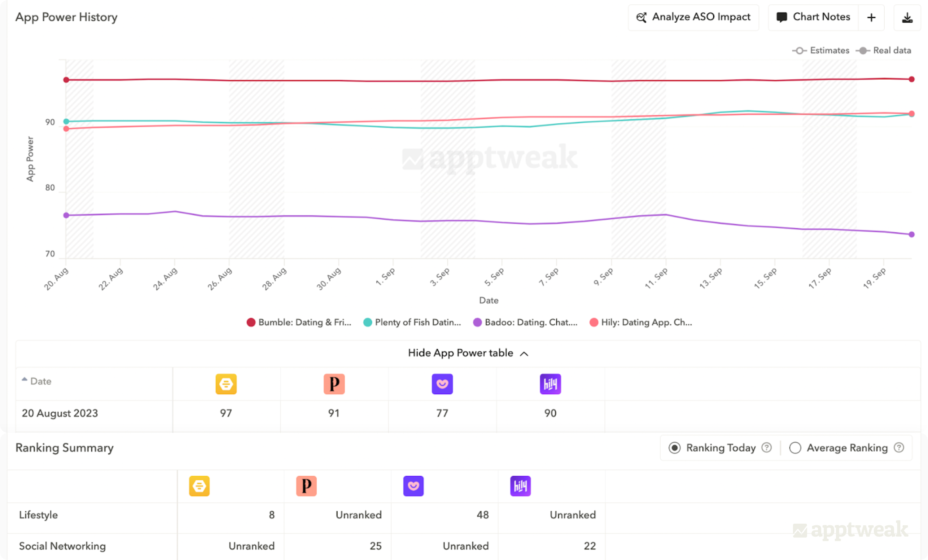Click Badoo icon in Ranking Summary
The width and height of the screenshot is (928, 560).
tap(413, 486)
